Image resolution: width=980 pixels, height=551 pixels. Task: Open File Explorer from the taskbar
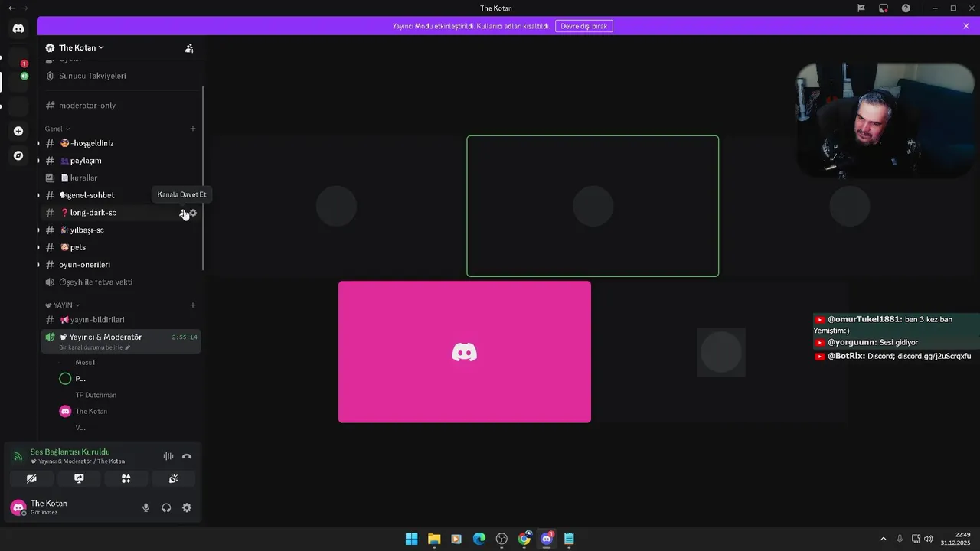point(434,539)
